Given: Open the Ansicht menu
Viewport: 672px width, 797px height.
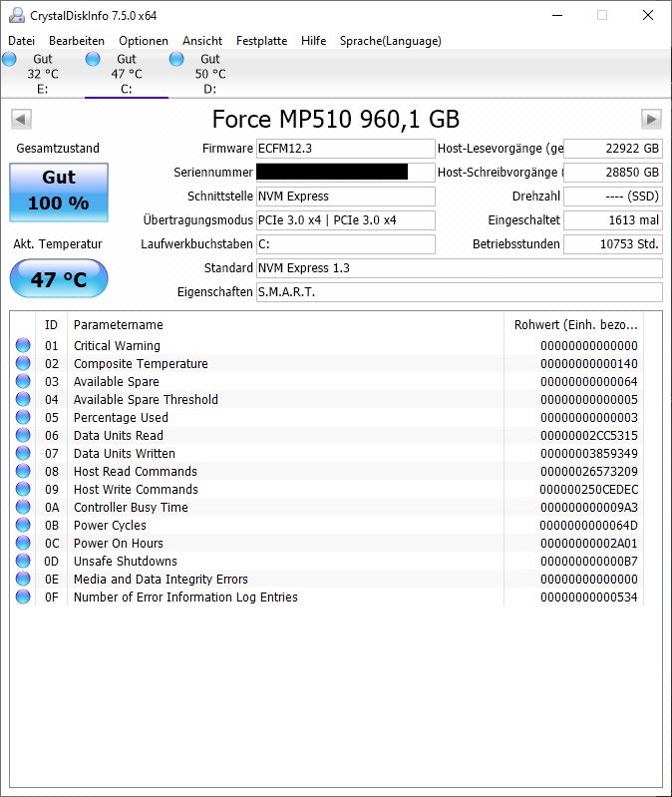Looking at the screenshot, I should tap(202, 41).
